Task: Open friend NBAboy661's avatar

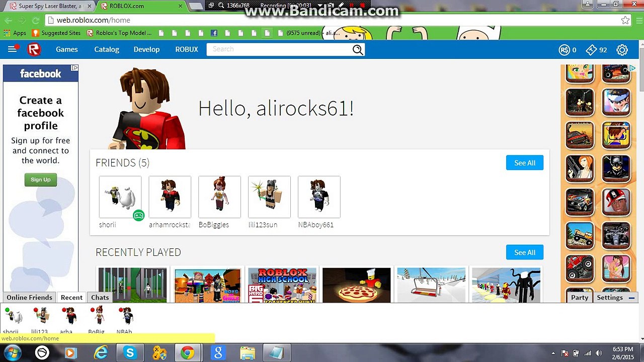Action: [319, 197]
